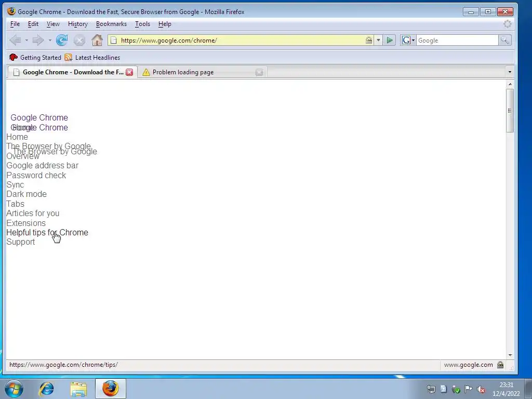The height and width of the screenshot is (399, 532).
Task: Click the muted volume tray icon
Action: tap(481, 389)
